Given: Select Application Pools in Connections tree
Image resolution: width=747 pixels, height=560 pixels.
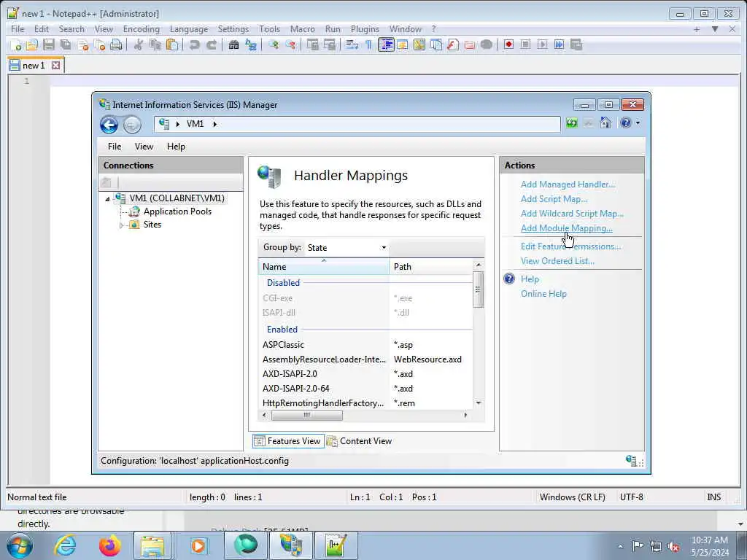Looking at the screenshot, I should (177, 211).
